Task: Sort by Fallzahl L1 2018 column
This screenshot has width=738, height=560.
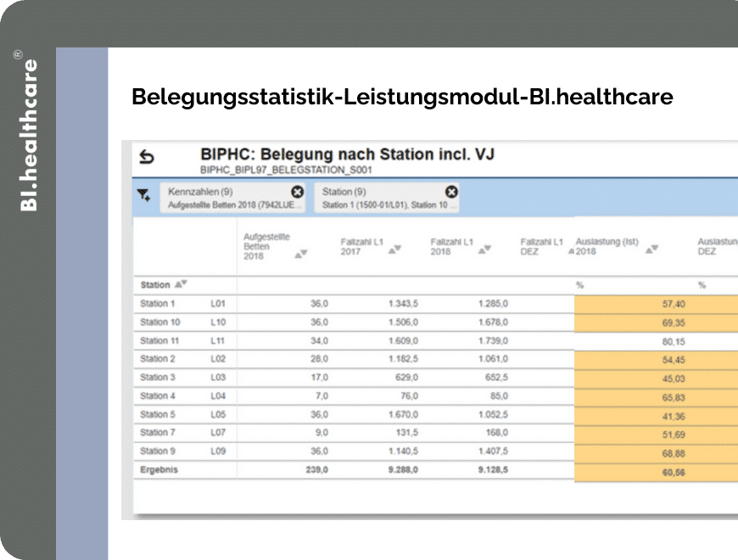Action: (x=484, y=249)
